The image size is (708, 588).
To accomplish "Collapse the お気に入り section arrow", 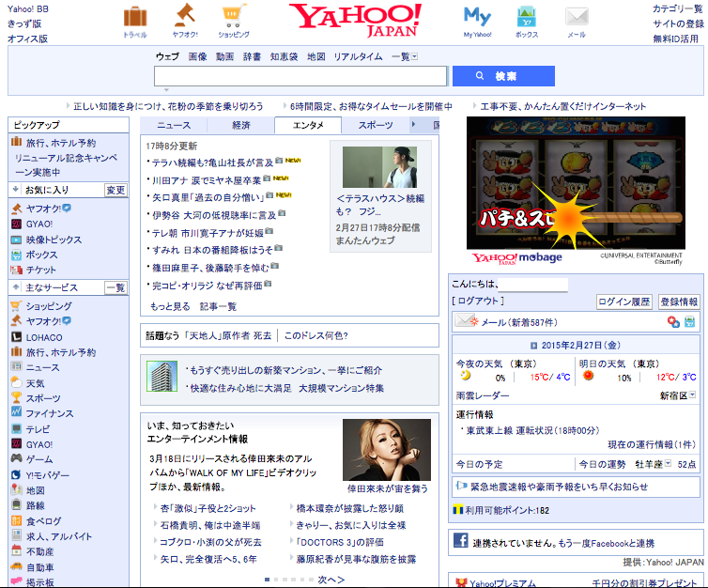I will [16, 189].
